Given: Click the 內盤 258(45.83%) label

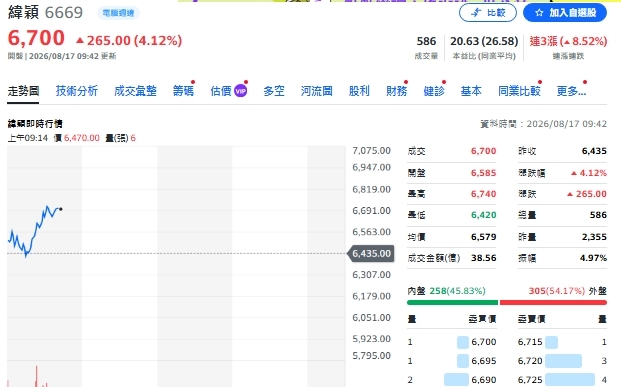Looking at the screenshot, I should (446, 291).
